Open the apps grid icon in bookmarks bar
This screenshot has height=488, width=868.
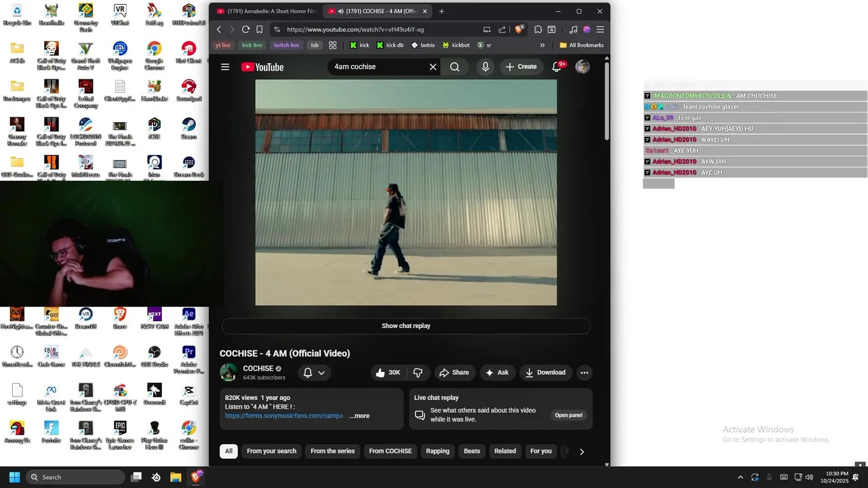tap(333, 45)
